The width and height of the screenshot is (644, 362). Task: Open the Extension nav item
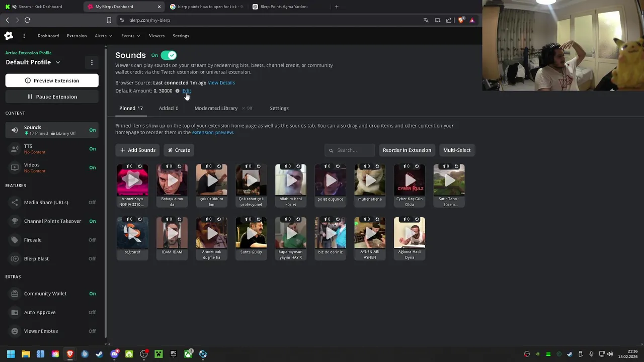coord(77,36)
